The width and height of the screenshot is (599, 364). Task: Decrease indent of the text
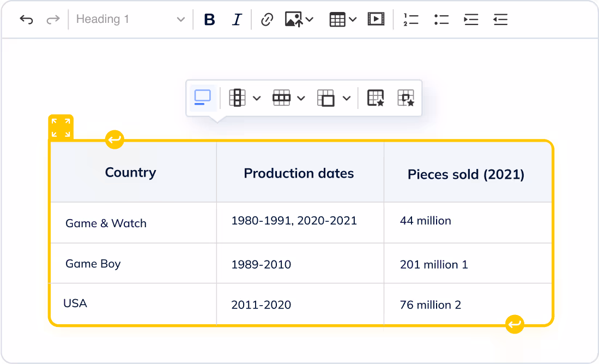500,20
